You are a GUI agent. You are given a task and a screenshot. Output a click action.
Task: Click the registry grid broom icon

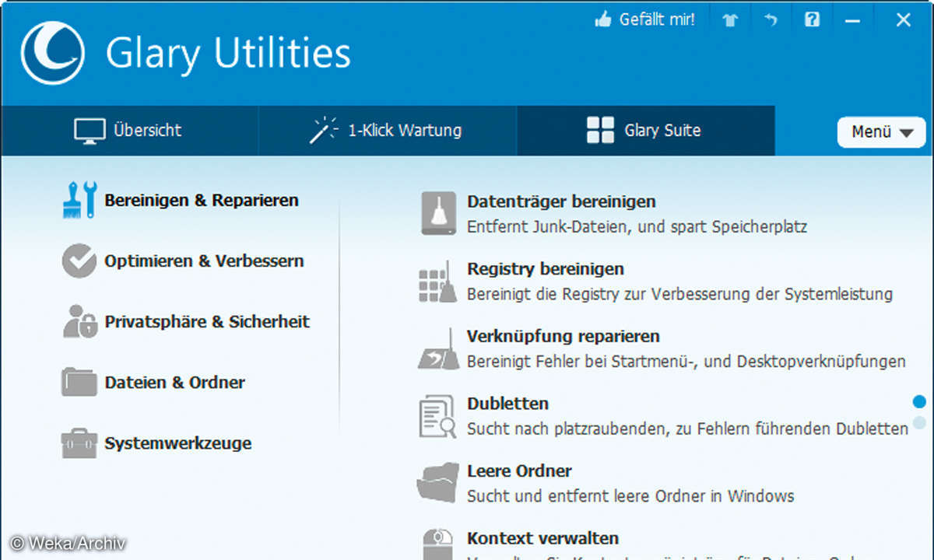[x=437, y=282]
